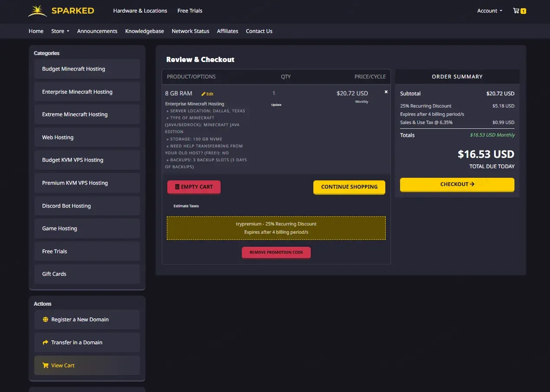The height and width of the screenshot is (392, 550).
Task: Click the pencil Edit icon for 8 GB RAM
Action: 208,94
